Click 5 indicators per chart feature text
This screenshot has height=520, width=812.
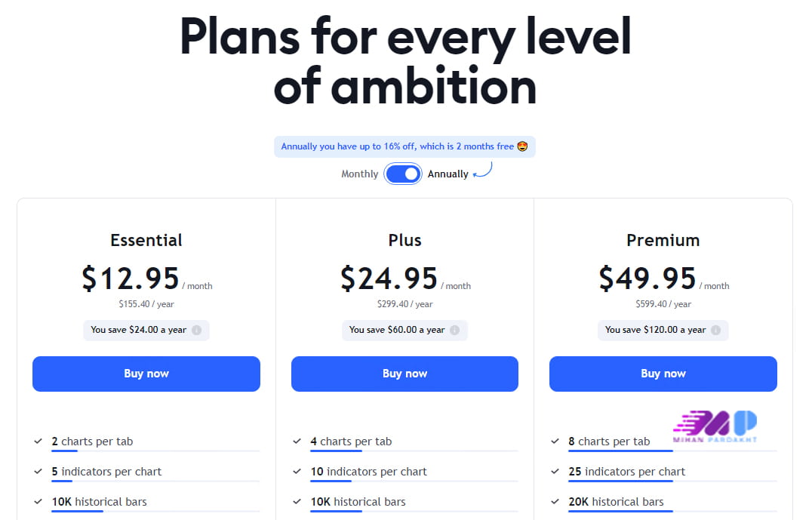pos(106,472)
